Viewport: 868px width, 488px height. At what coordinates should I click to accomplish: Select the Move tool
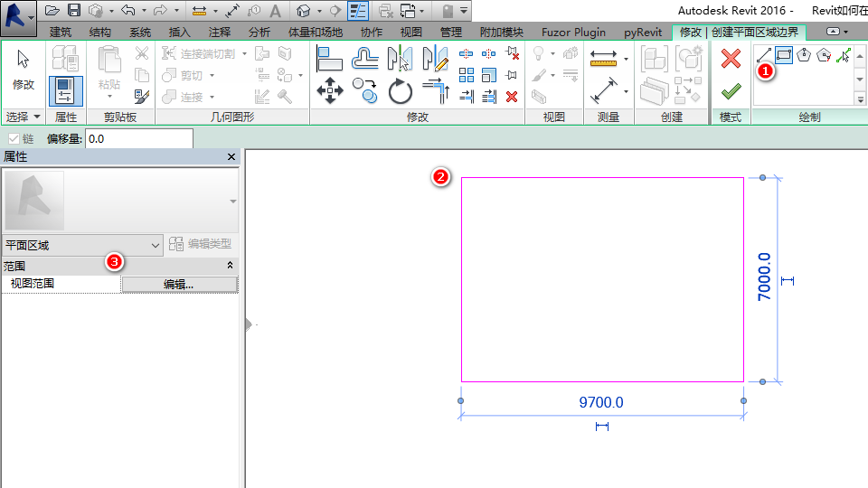329,90
